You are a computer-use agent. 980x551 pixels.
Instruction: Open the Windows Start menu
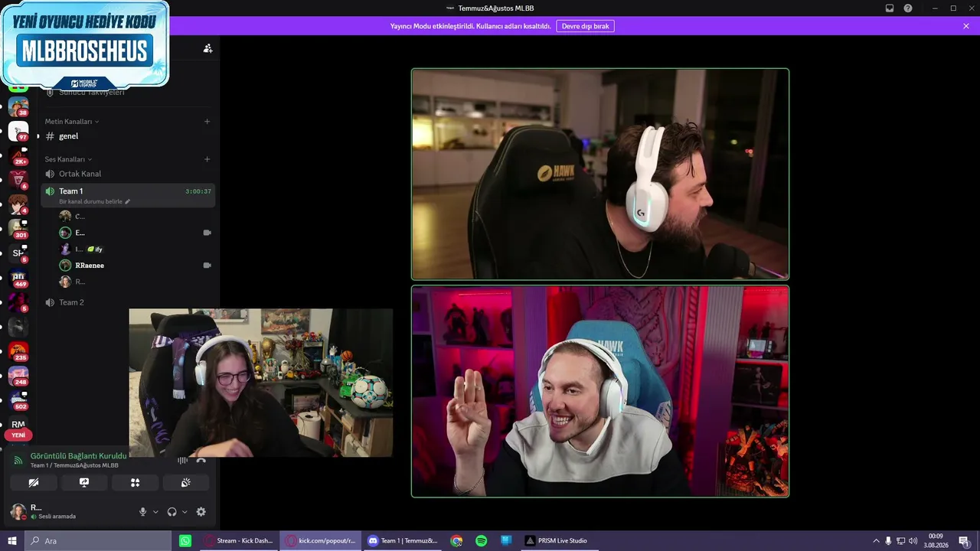(12, 541)
